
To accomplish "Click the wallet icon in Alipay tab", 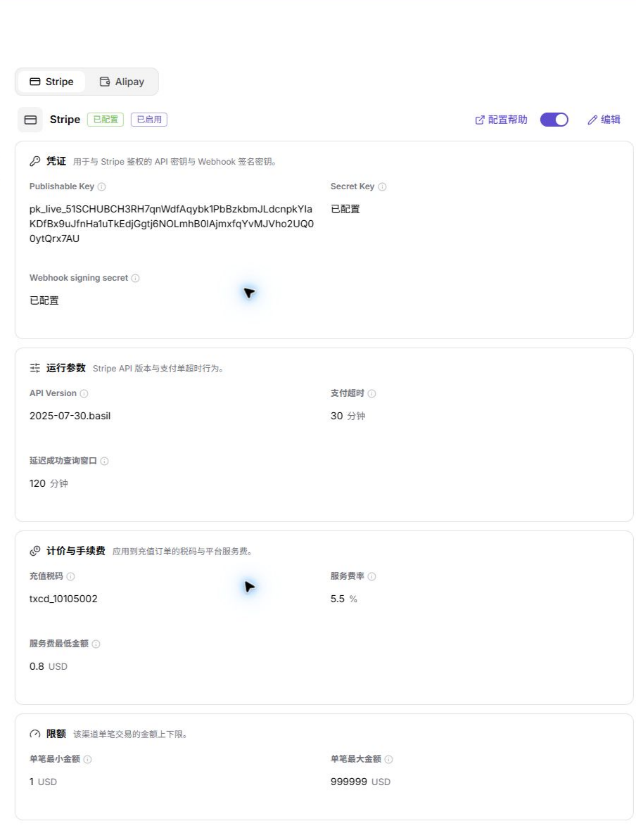I will (x=105, y=82).
